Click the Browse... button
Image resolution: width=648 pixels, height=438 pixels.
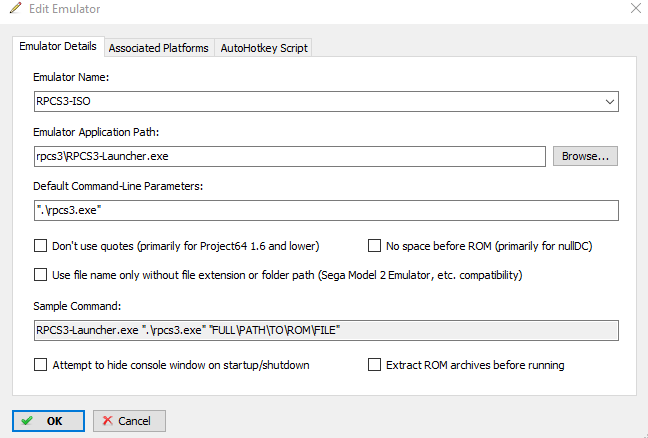585,156
